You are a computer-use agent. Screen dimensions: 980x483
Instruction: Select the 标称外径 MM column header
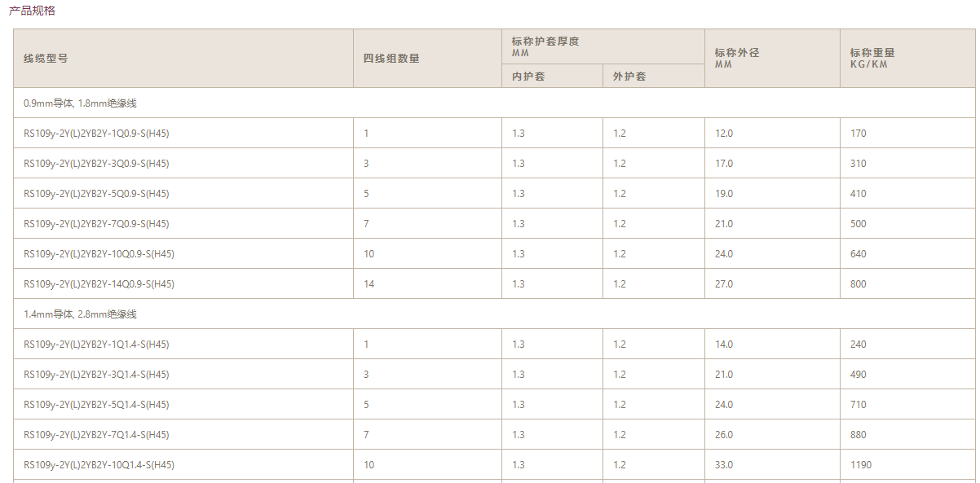coord(737,58)
